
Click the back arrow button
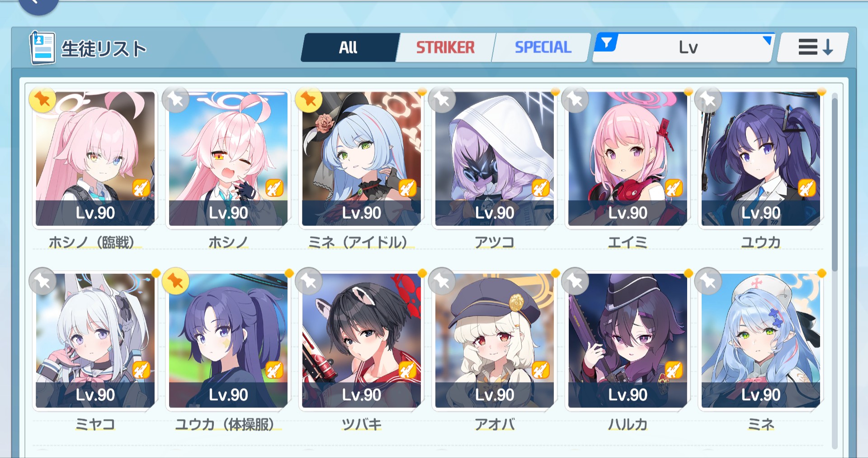(38, 5)
